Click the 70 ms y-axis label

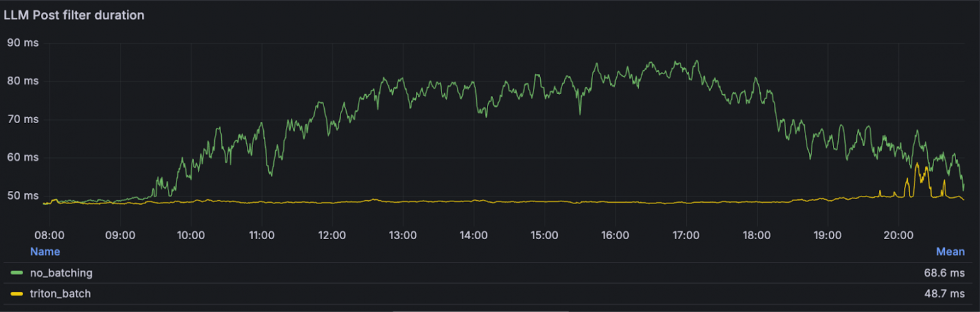point(22,119)
